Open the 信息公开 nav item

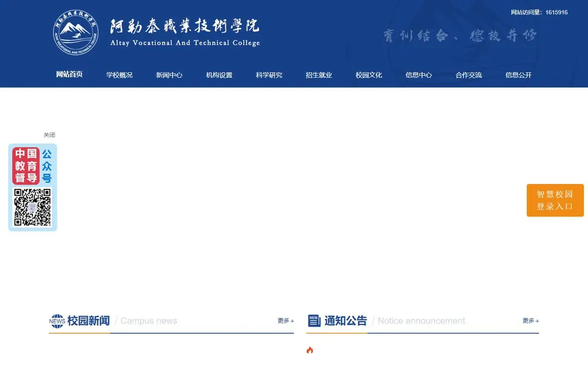click(518, 75)
